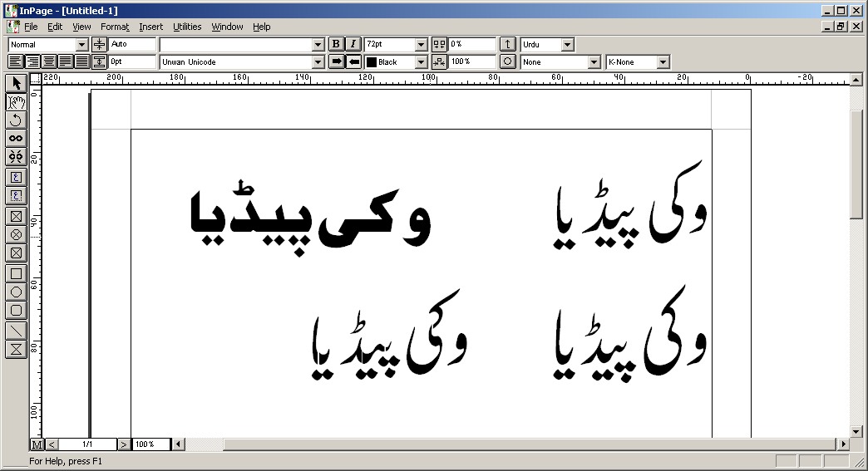Screen dimensions: 868x471
Task: Open the Insert menu
Action: 151,27
